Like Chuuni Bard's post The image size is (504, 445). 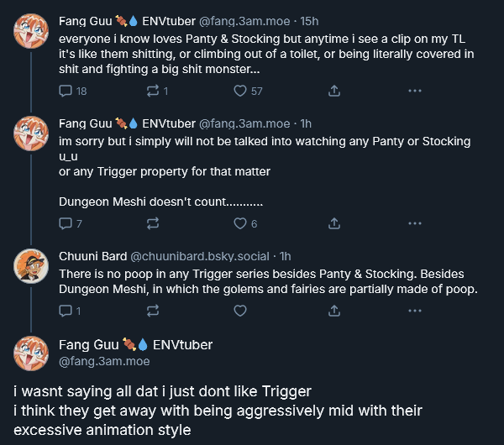[240, 311]
